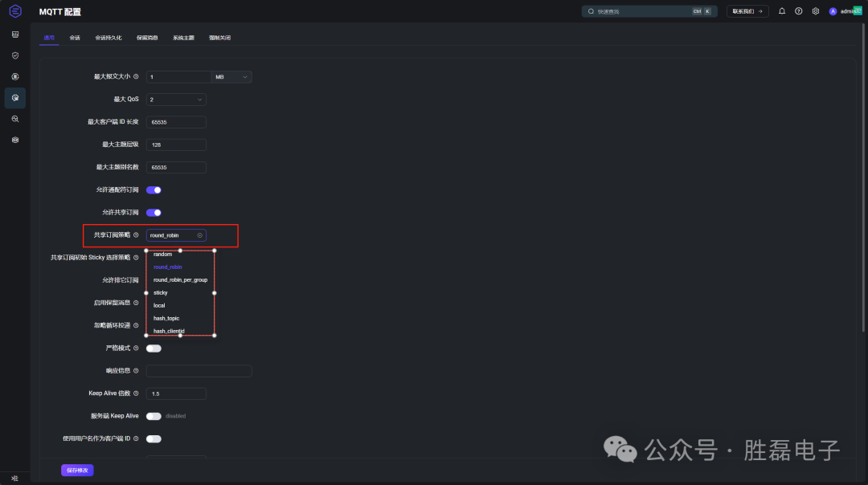Enable the 服务端 Keep Alive switch
The height and width of the screenshot is (485, 868).
(x=154, y=417)
